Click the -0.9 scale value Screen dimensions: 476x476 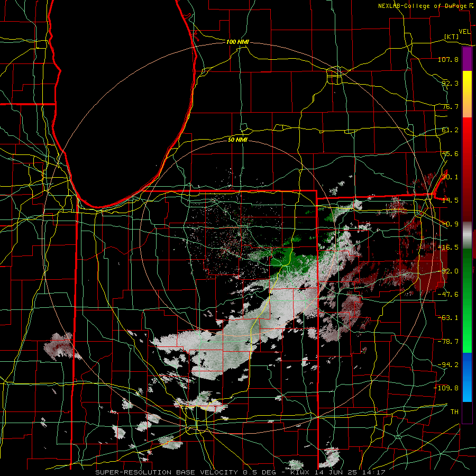point(450,224)
